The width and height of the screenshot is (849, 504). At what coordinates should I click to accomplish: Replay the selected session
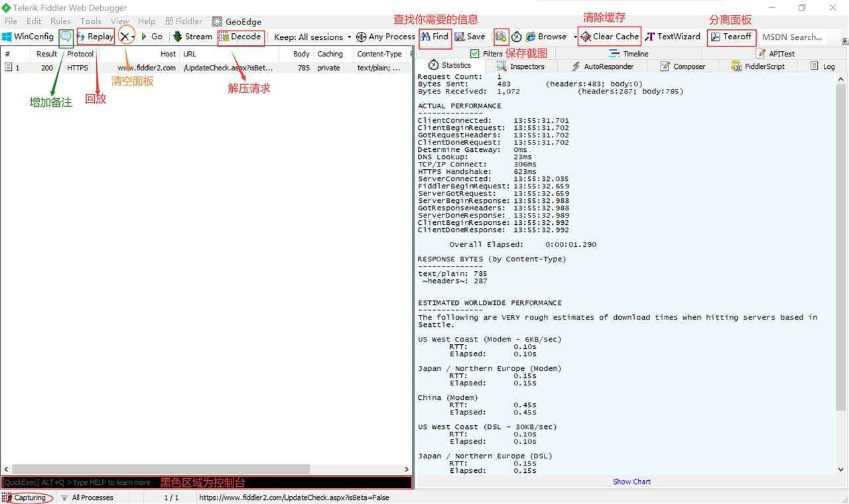tap(96, 36)
